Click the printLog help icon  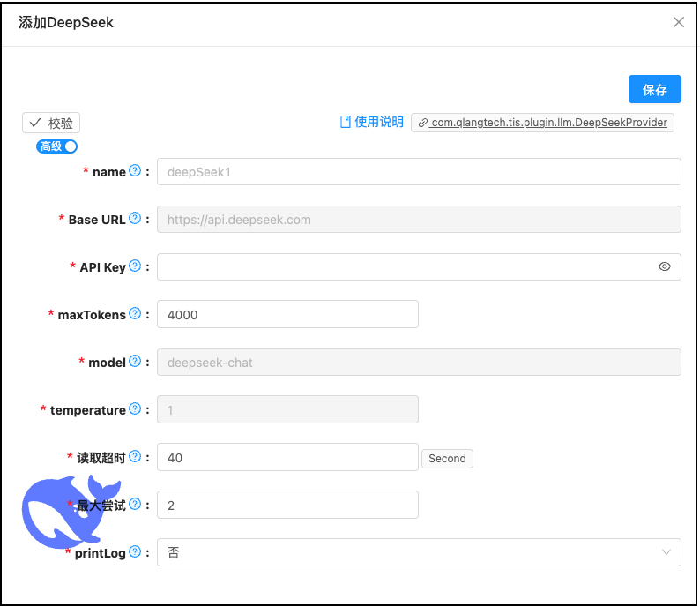click(135, 552)
